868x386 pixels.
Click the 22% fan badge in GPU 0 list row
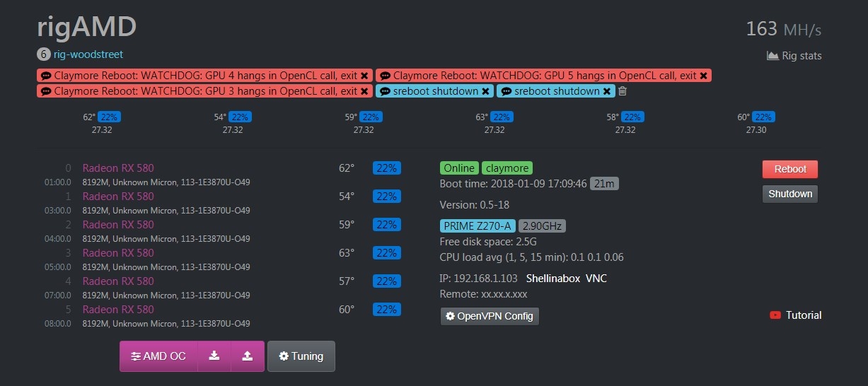[386, 168]
